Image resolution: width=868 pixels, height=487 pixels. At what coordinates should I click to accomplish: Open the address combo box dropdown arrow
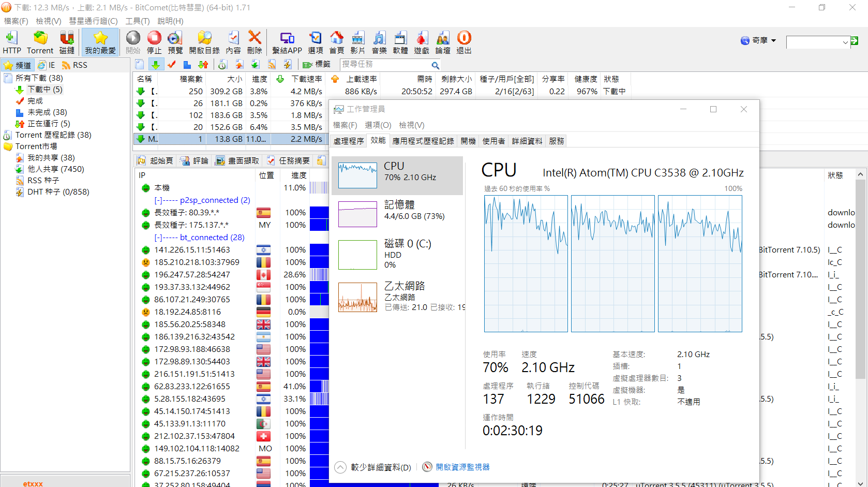845,42
